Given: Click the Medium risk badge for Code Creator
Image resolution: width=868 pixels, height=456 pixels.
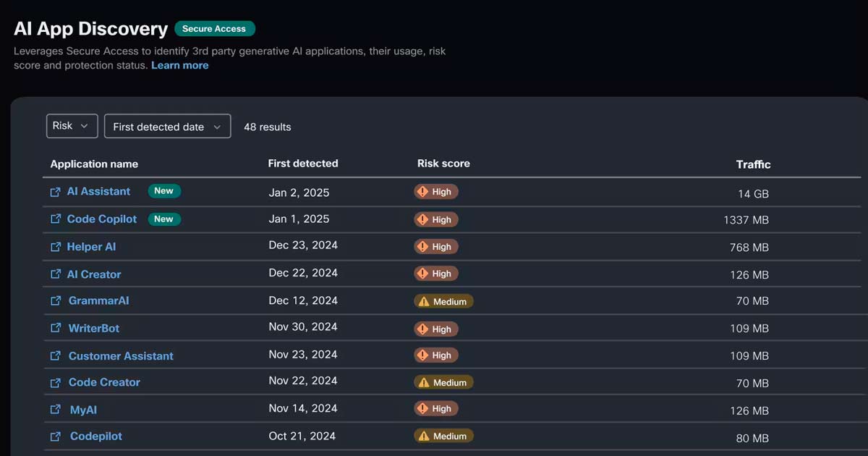Looking at the screenshot, I should [443, 382].
